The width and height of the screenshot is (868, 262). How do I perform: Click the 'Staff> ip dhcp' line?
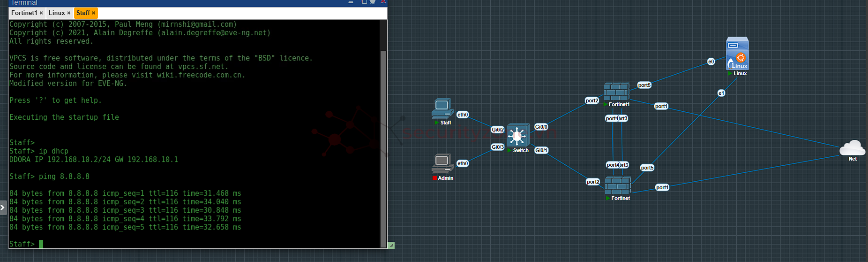click(x=39, y=151)
